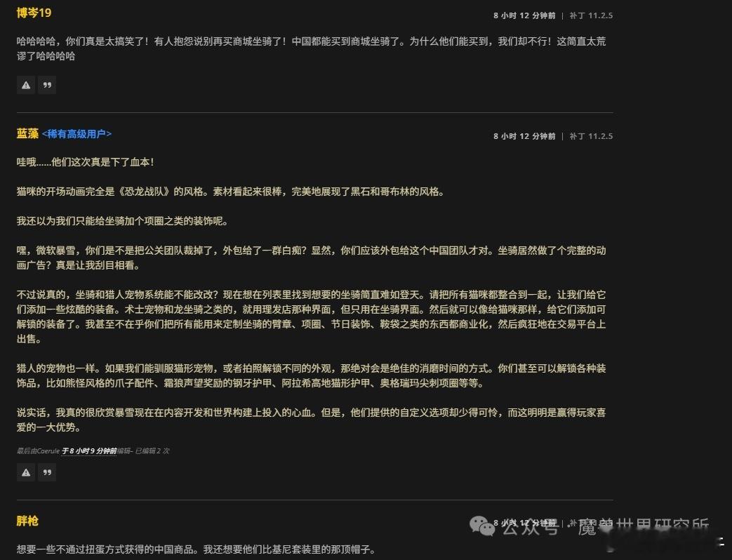The image size is (732, 560).
Task: Report the post by 蓝藻
Action: 26,472
